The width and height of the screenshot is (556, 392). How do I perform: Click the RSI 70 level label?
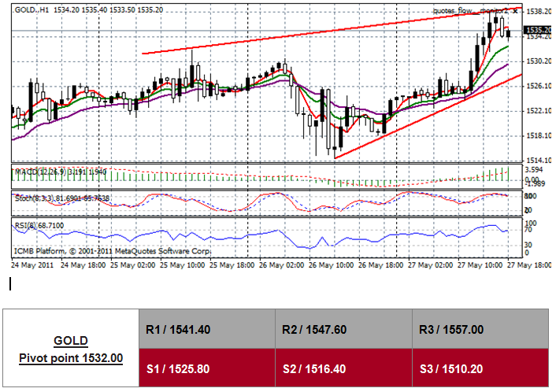tap(528, 230)
